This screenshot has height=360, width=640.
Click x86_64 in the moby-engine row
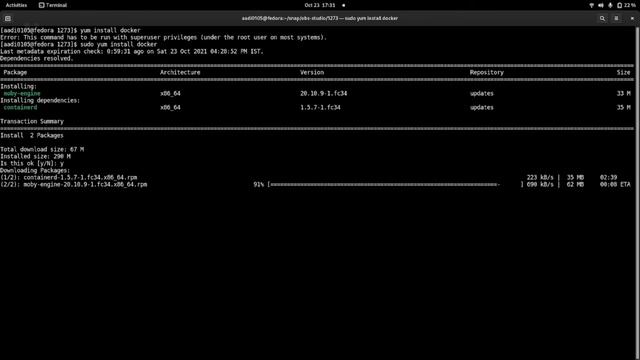(x=170, y=93)
